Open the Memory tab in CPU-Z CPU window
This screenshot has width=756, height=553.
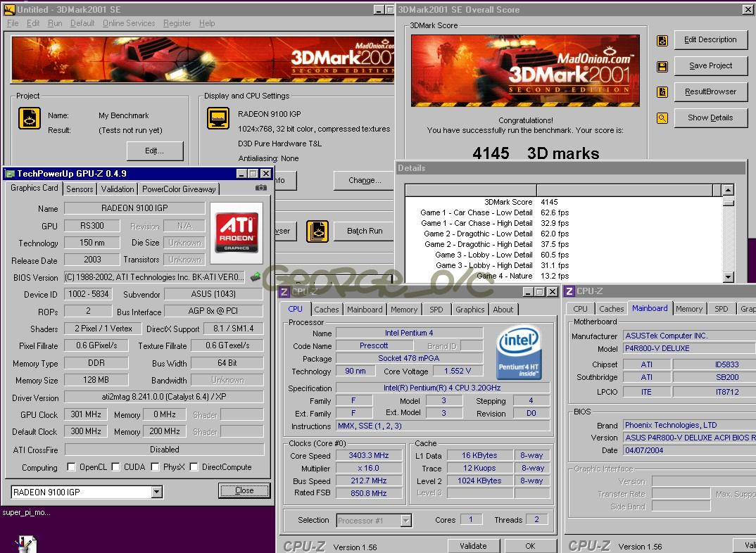[x=404, y=310]
